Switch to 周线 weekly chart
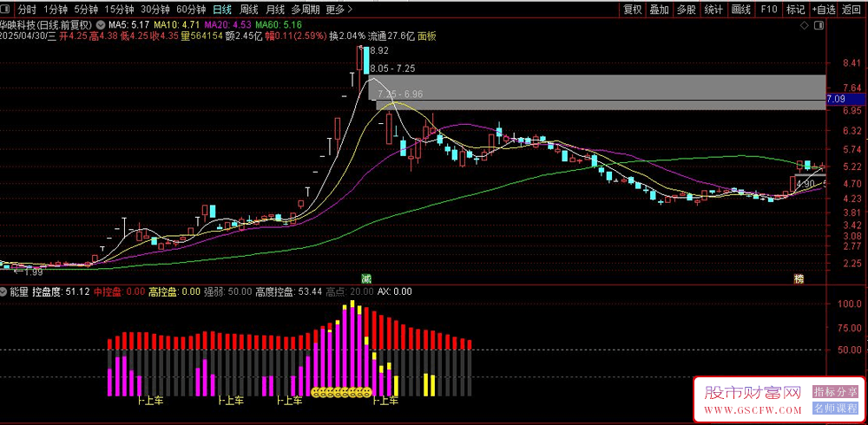The height and width of the screenshot is (425, 868). pyautogui.click(x=248, y=9)
